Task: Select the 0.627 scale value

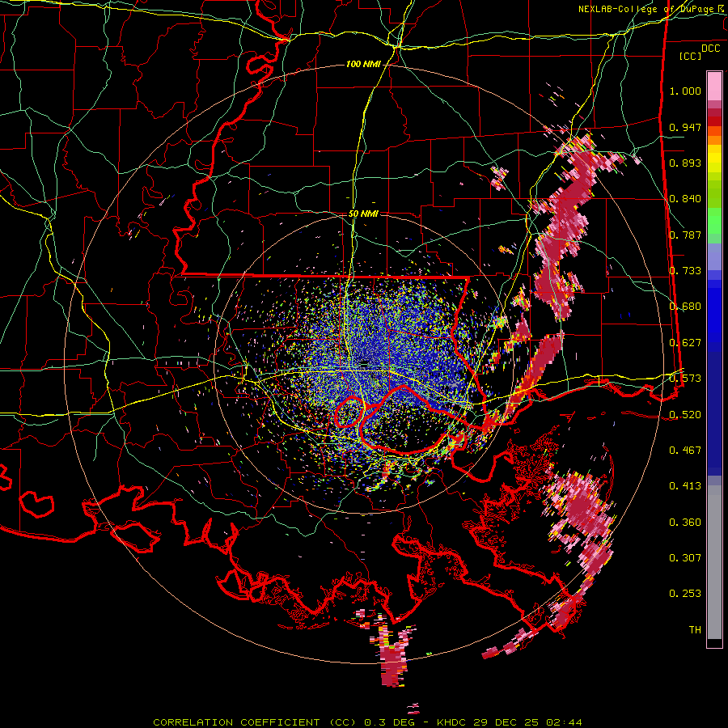Action: pos(685,343)
